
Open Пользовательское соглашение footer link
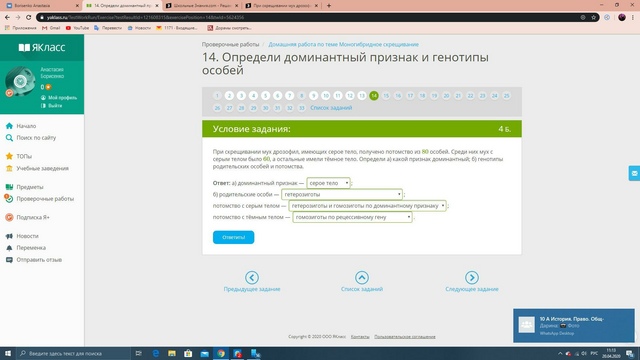404,337
